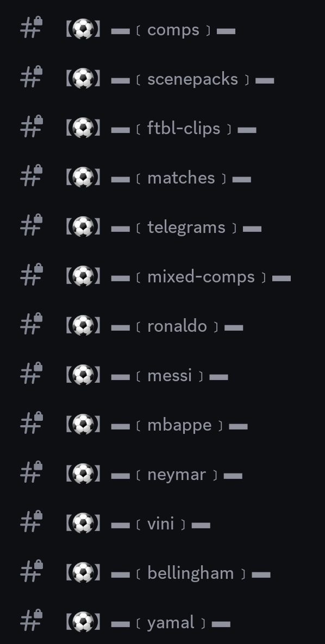Select the neymar channel
The image size is (325, 644).
162,475
